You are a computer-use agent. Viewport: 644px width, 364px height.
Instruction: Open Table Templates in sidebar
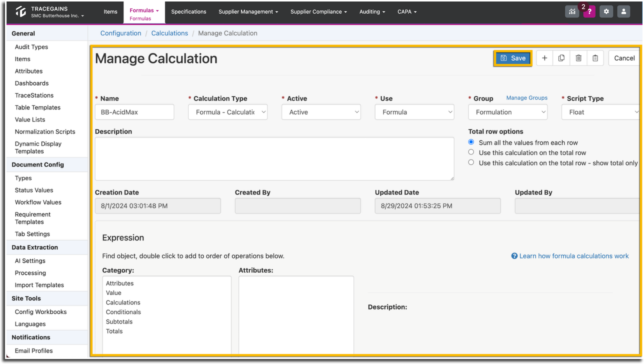(x=38, y=107)
